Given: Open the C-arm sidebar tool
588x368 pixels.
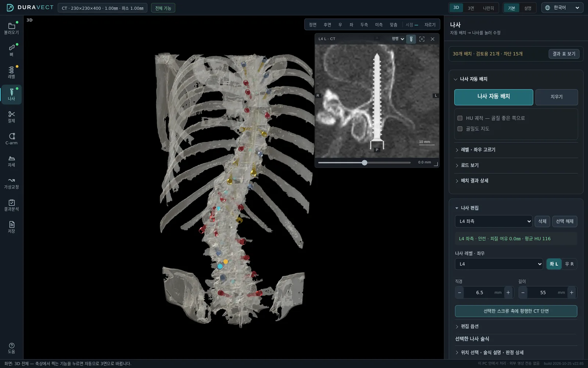Looking at the screenshot, I should [11, 139].
